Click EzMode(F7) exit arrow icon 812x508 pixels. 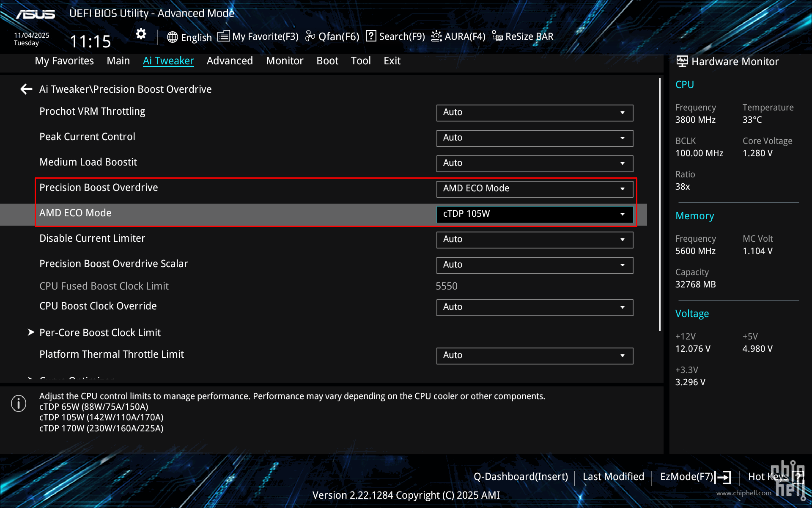click(723, 477)
